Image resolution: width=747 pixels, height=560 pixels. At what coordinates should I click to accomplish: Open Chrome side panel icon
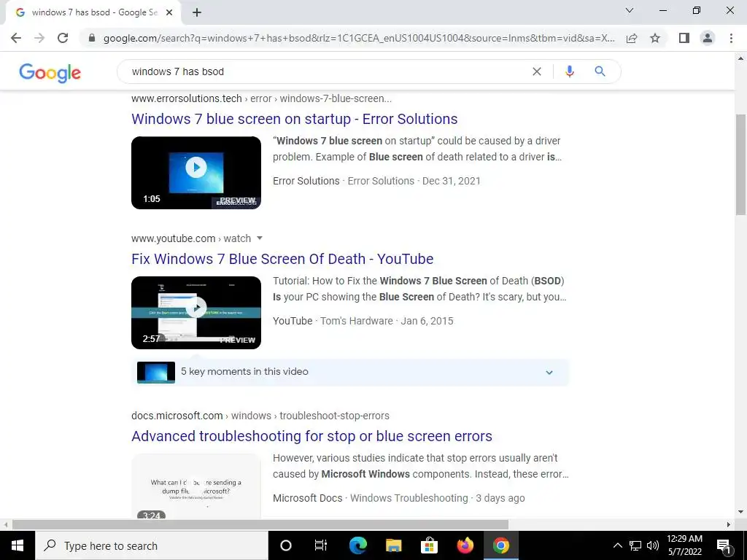684,38
